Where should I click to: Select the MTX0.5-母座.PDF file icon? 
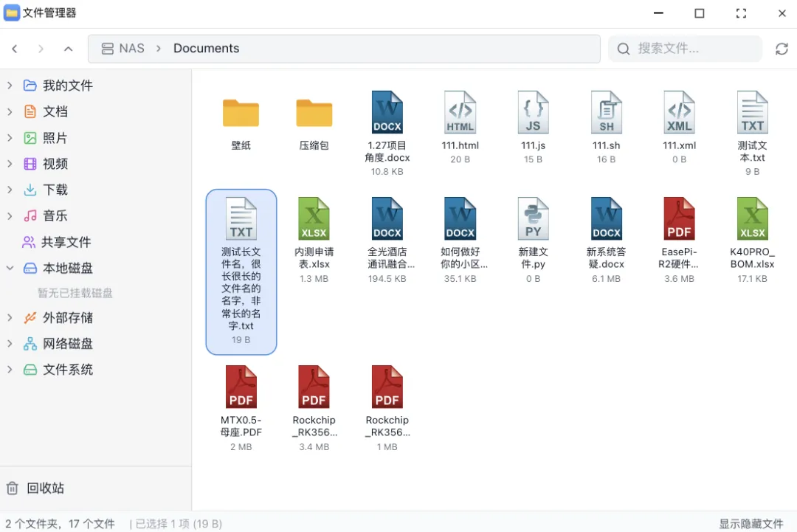pyautogui.click(x=241, y=387)
